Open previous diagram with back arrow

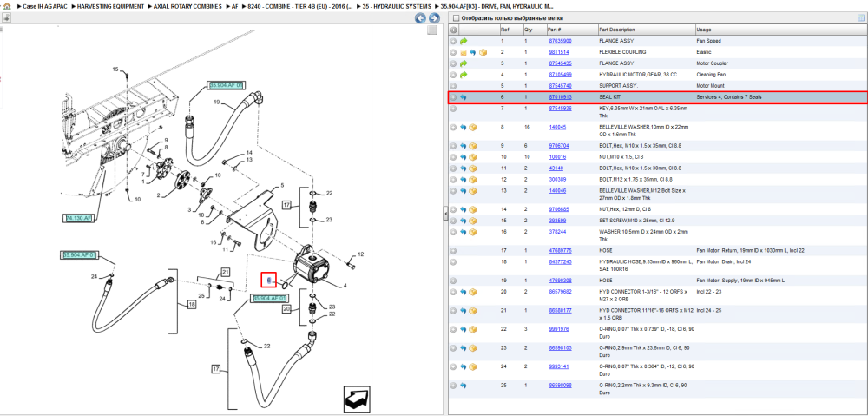click(421, 18)
